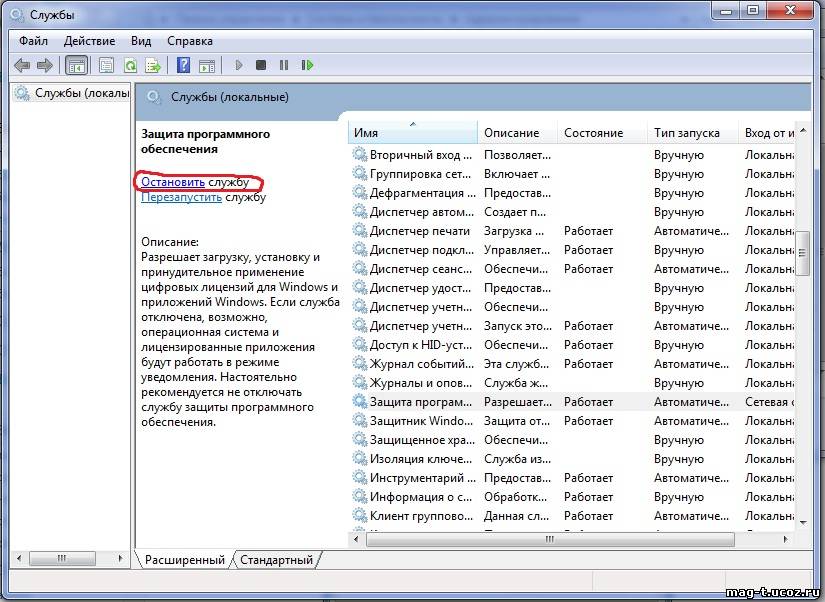This screenshot has height=602, width=825.
Task: Click the Pause service toolbar icon
Action: [284, 65]
